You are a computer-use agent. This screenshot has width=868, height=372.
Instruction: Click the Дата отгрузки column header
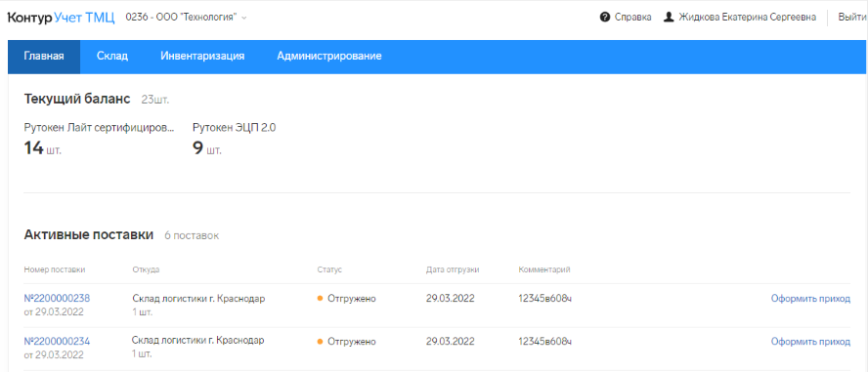[453, 269]
